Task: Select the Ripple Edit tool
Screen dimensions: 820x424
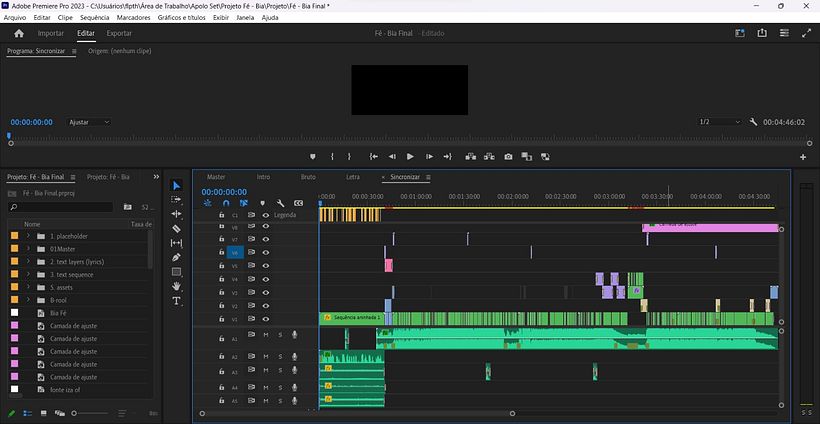Action: click(x=176, y=214)
